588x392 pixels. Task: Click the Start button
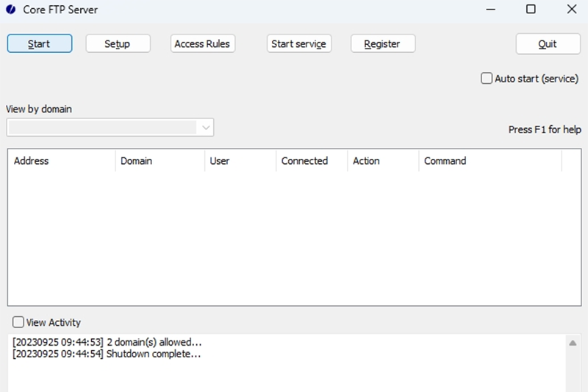click(x=40, y=43)
